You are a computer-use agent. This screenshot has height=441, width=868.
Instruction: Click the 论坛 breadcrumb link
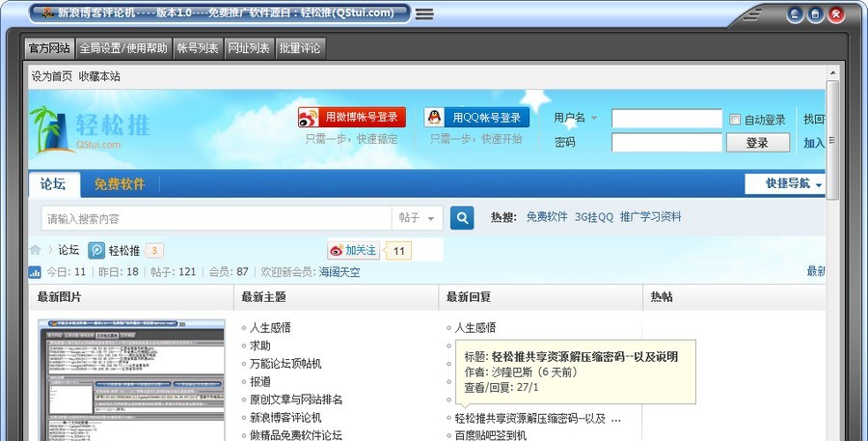68,250
